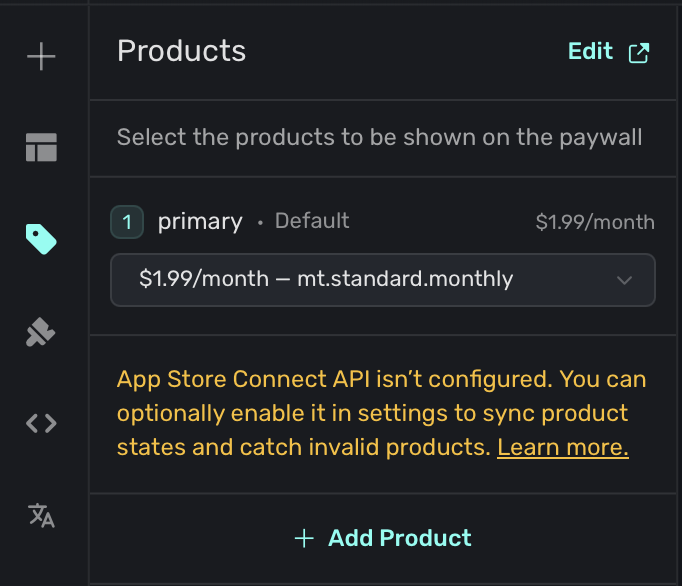Open the localization translate icon
The width and height of the screenshot is (682, 586).
pos(41,515)
